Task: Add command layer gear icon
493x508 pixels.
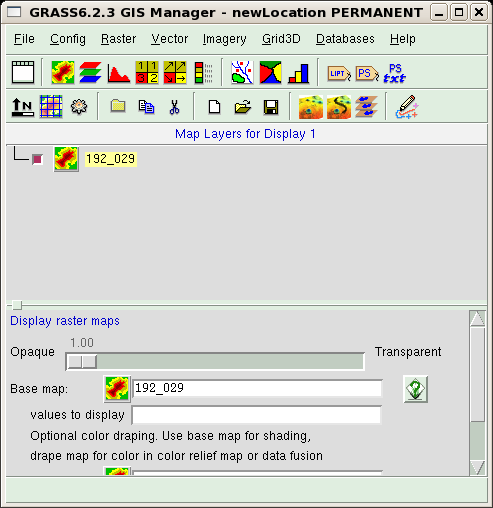Action: [x=79, y=107]
